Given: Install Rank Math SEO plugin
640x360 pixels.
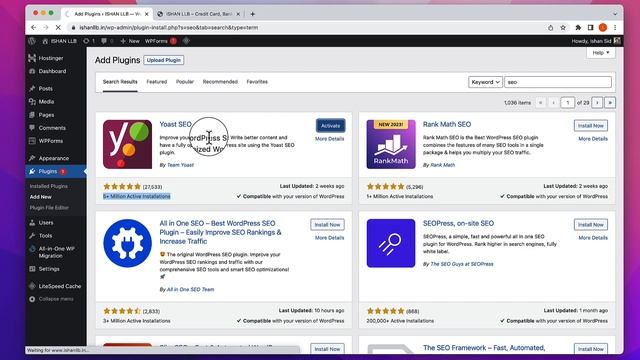Looking at the screenshot, I should click(x=591, y=126).
